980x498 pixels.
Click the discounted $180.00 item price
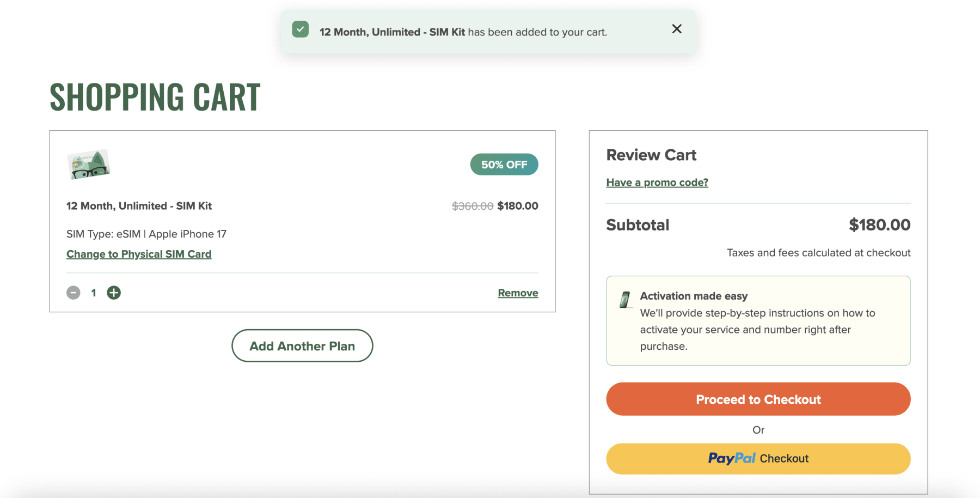point(517,206)
